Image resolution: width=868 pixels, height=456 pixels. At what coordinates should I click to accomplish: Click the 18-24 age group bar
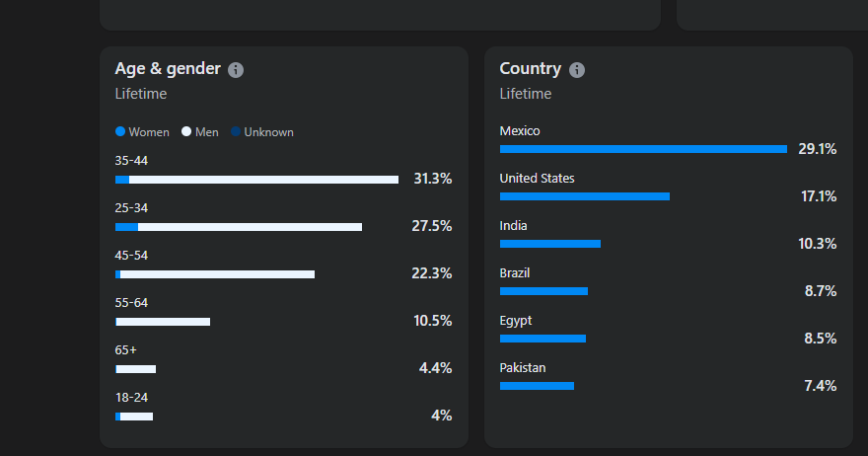[134, 417]
